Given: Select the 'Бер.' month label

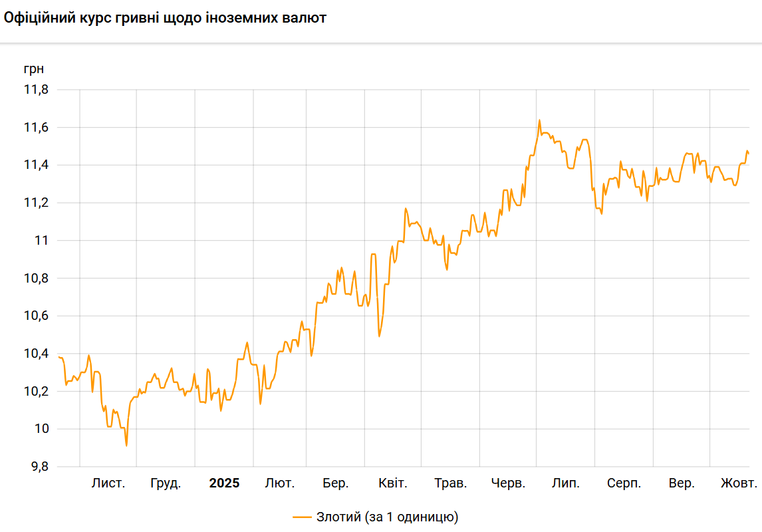Looking at the screenshot, I should (336, 483).
